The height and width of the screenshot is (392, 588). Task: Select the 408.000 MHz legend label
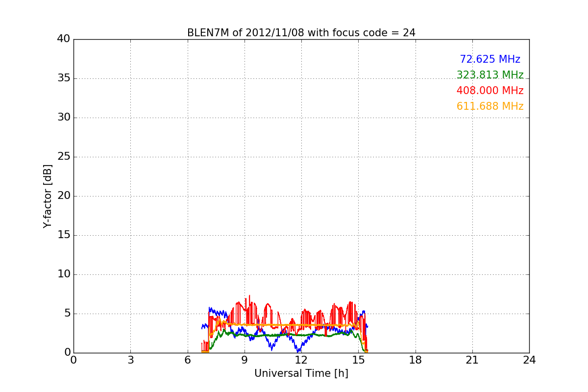[x=490, y=91]
